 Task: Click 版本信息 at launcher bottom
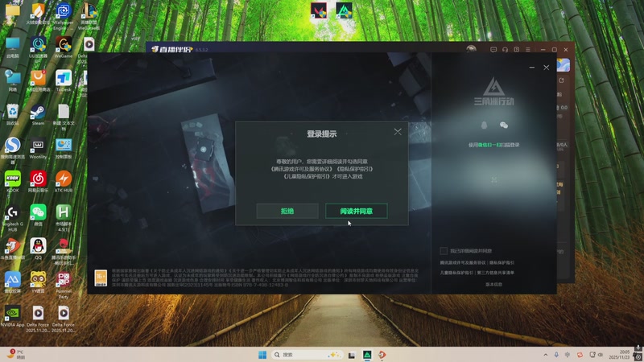(493, 284)
